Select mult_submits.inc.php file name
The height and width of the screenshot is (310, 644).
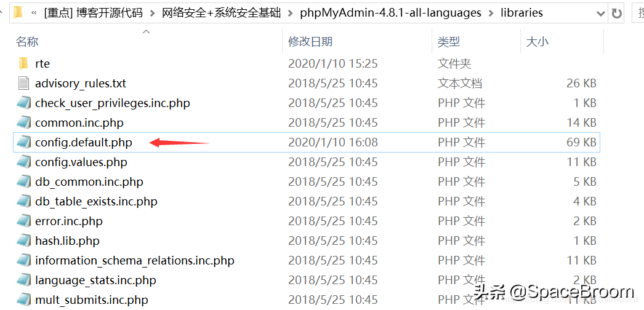pos(92,300)
